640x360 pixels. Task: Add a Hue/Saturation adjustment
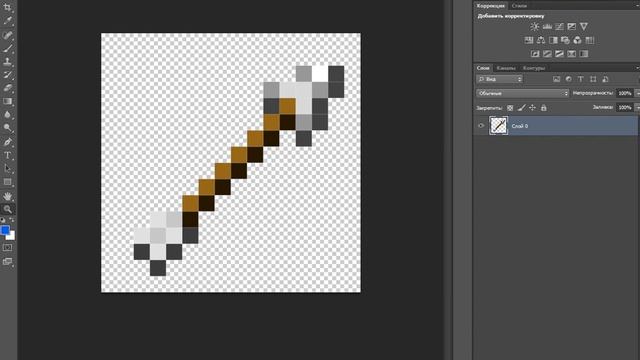pos(529,40)
